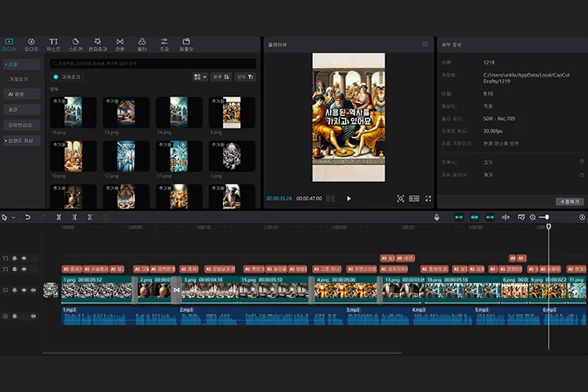The height and width of the screenshot is (392, 588).
Task: Select the 9.png media thumbnail
Action: click(232, 113)
